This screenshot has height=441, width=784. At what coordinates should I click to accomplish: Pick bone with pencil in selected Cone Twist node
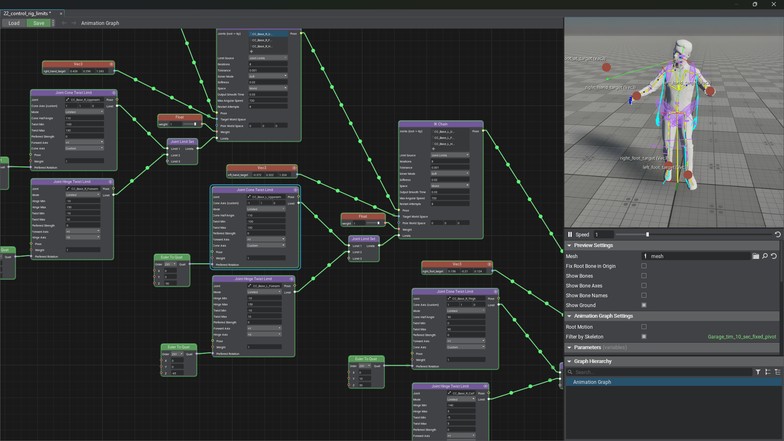pos(249,197)
